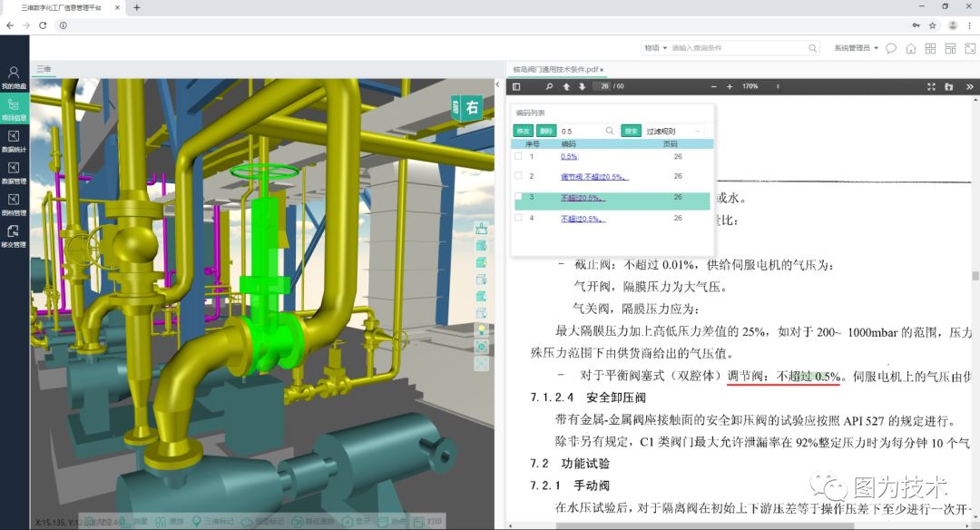Go to the home page icon
The height and width of the screenshot is (530, 980).
[x=911, y=48]
